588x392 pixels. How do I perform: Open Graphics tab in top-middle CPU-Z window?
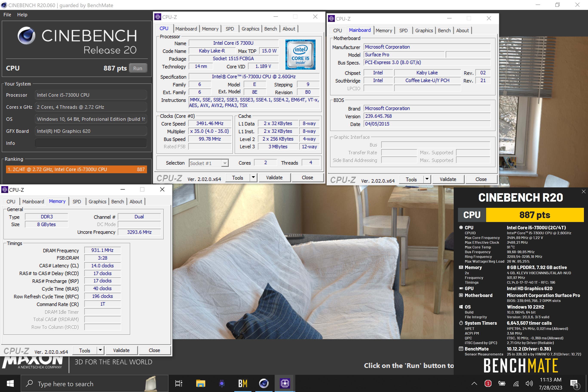[x=250, y=29]
